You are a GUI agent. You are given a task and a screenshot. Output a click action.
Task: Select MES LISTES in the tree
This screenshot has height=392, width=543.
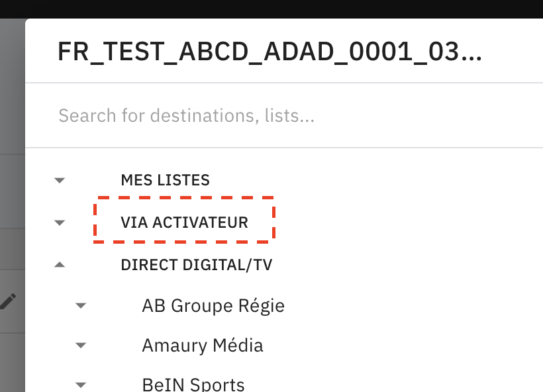pos(165,179)
